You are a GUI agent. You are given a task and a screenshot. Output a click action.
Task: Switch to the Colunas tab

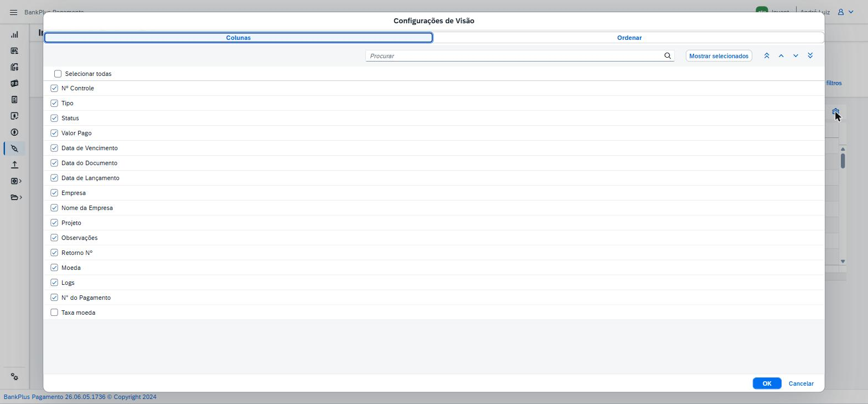(238, 38)
